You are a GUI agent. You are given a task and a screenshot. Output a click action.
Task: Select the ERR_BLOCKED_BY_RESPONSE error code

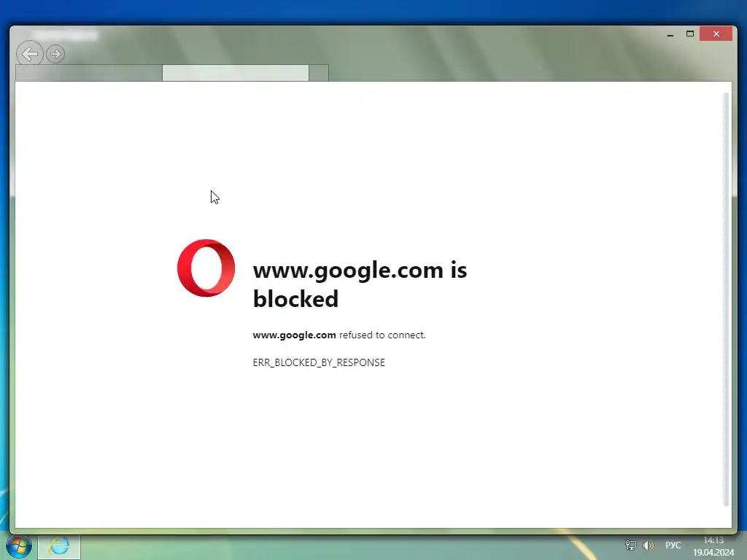pyautogui.click(x=319, y=362)
